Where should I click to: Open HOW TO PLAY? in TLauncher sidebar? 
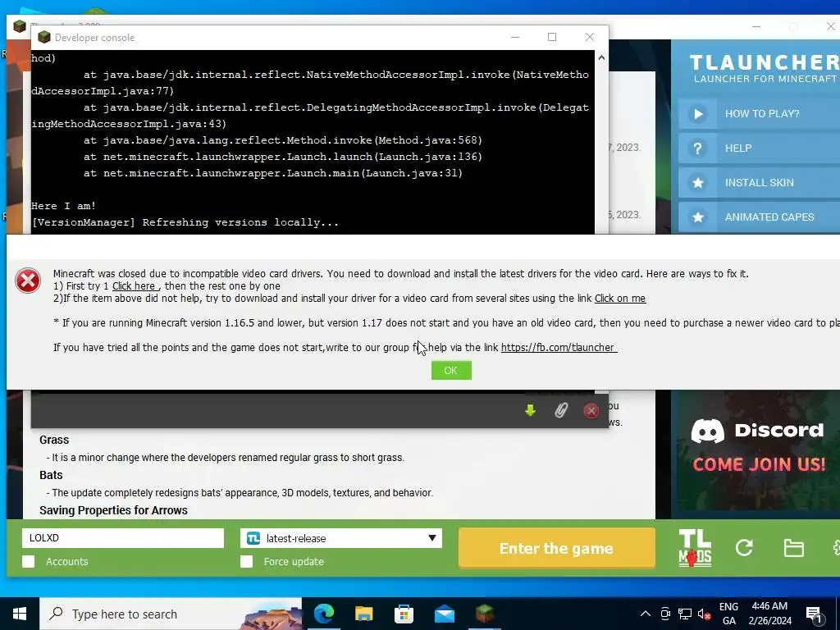759,113
